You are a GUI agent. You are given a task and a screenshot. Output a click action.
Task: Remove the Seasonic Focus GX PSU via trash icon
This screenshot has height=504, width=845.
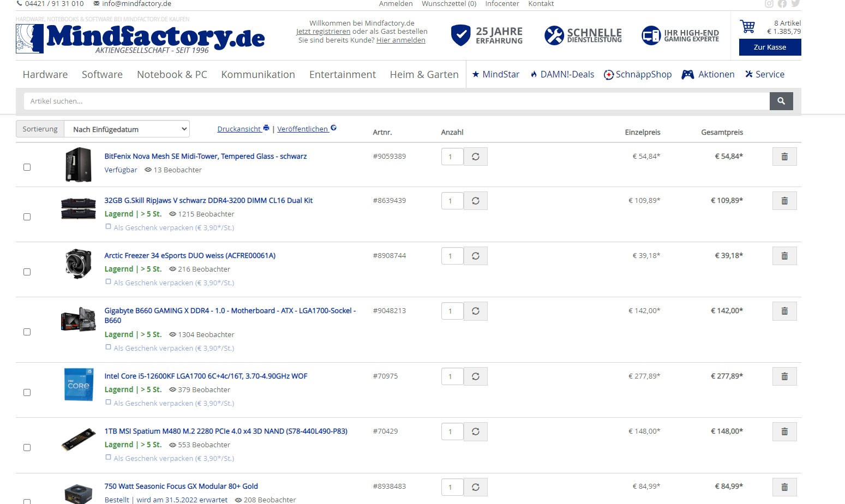click(784, 487)
